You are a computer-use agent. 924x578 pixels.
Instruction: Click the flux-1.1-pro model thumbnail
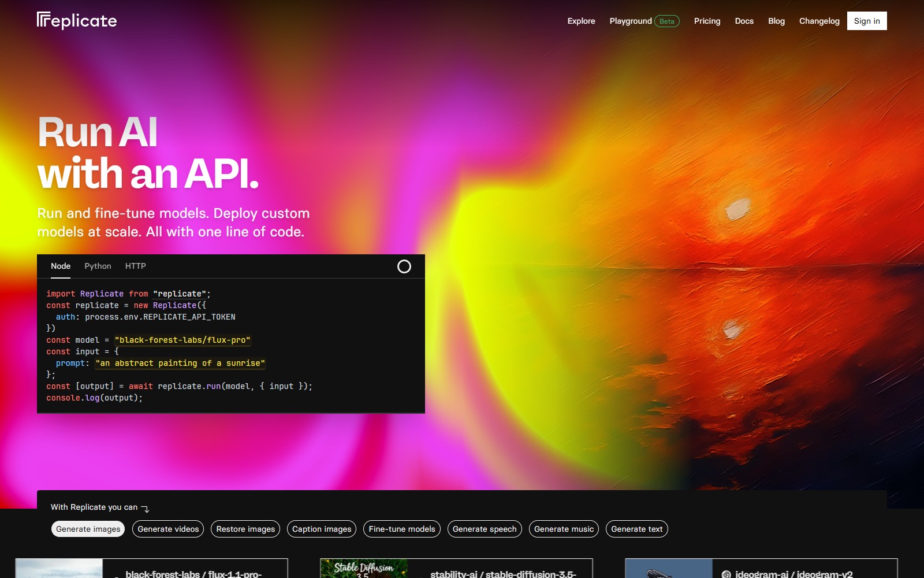tap(59, 569)
